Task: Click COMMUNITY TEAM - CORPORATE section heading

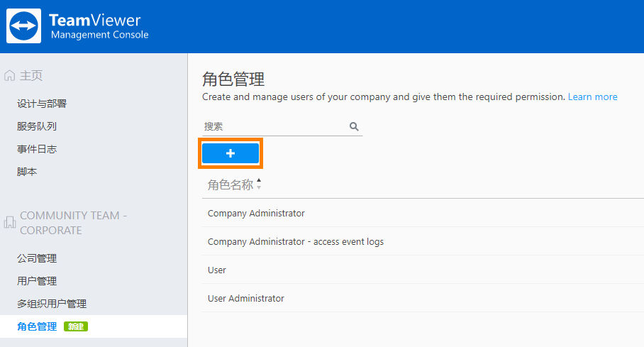Action: click(x=74, y=223)
